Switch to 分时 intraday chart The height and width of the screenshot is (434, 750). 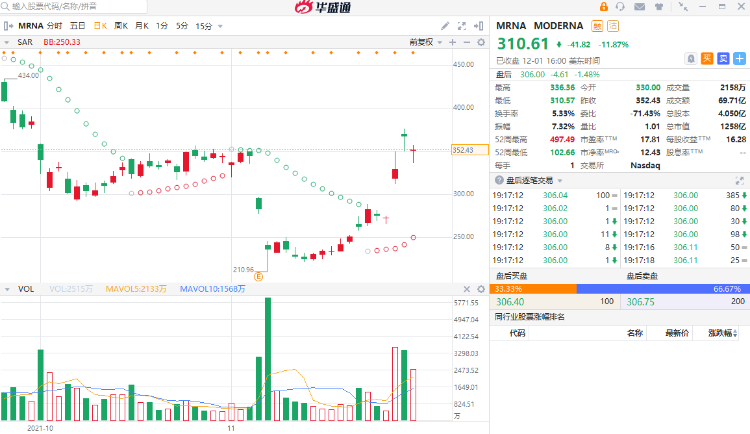[55, 26]
